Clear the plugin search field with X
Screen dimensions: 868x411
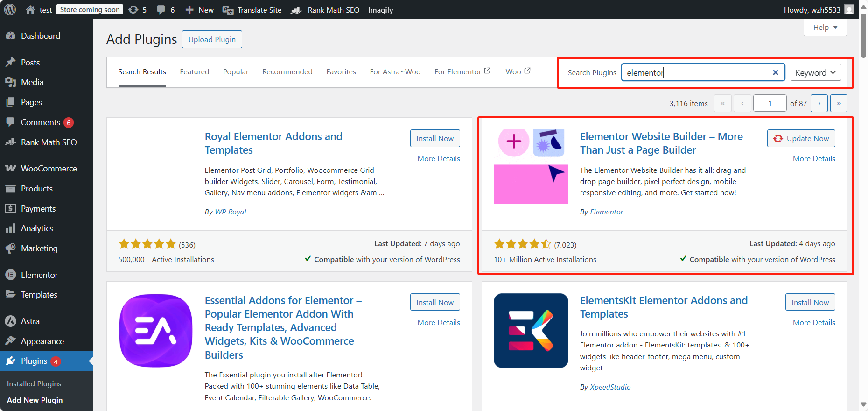tap(775, 72)
